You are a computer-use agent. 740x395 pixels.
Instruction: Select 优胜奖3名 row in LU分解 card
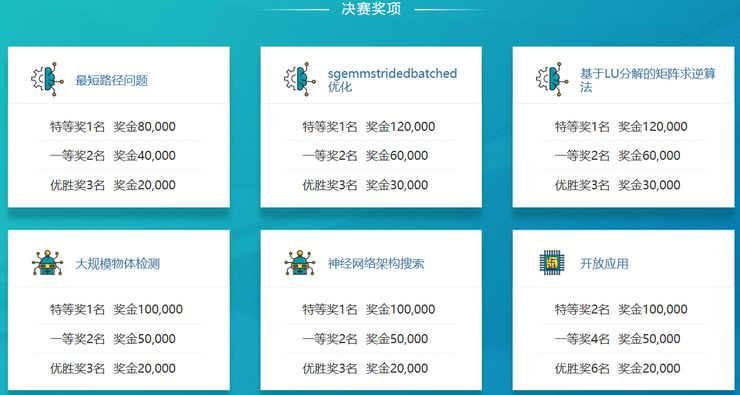(x=623, y=185)
